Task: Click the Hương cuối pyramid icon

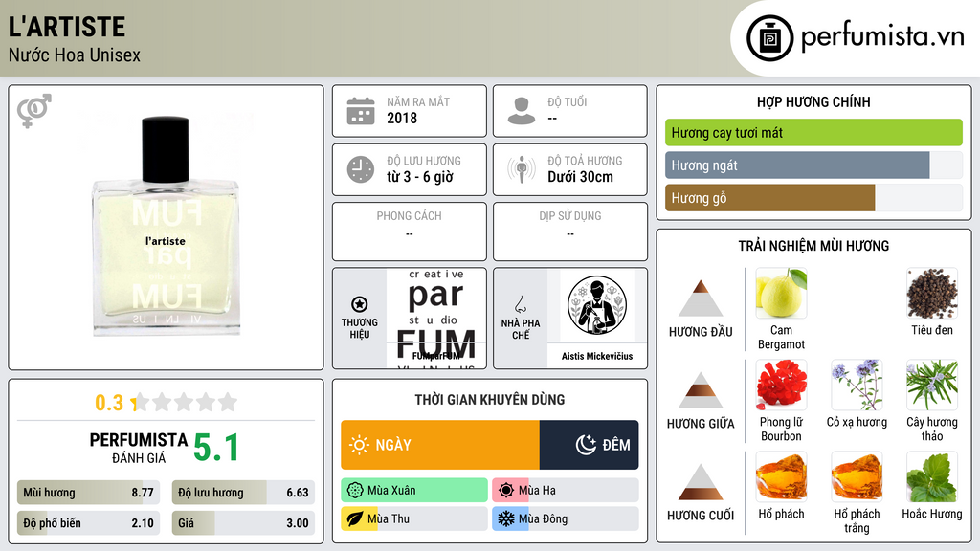Action: tap(701, 482)
